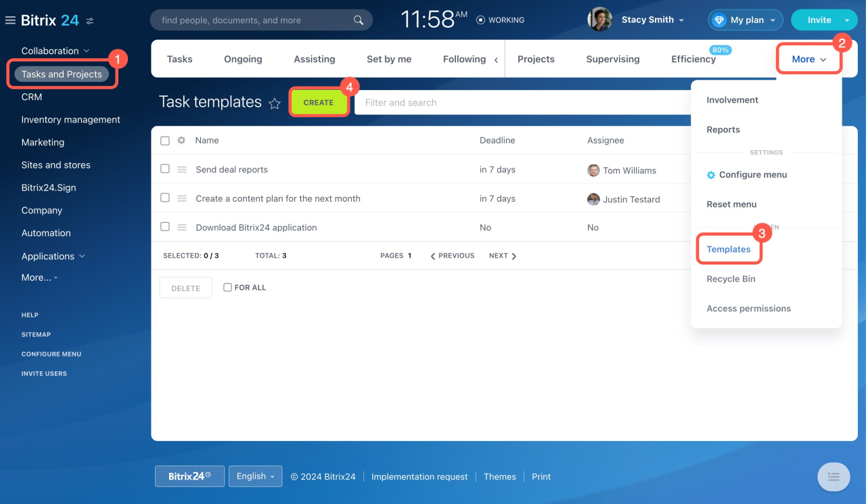
Task: Expand the Applications section
Action: click(53, 256)
